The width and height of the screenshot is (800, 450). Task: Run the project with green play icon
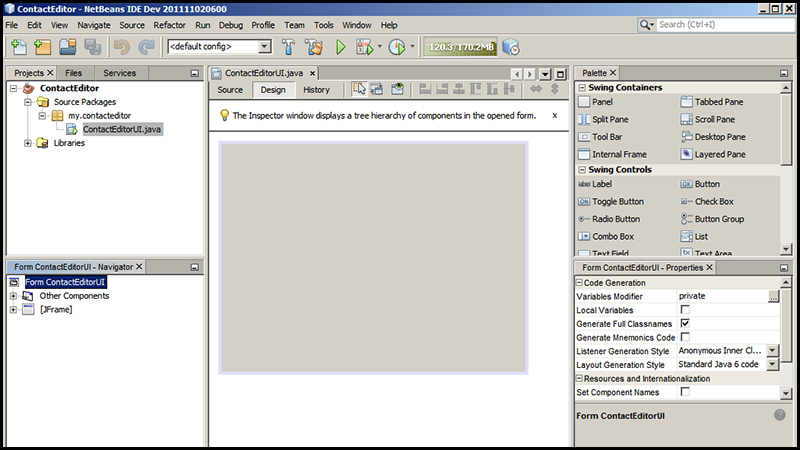341,47
